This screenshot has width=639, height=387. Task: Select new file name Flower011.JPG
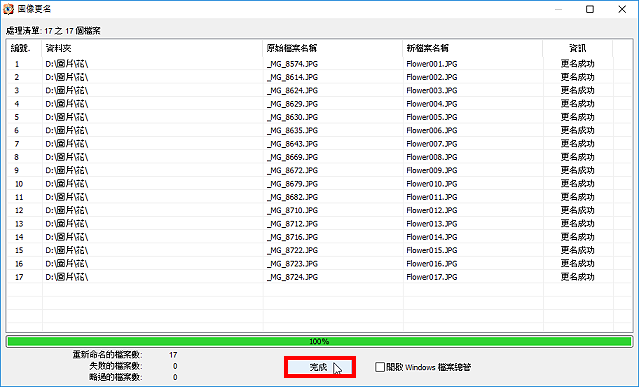coord(432,197)
